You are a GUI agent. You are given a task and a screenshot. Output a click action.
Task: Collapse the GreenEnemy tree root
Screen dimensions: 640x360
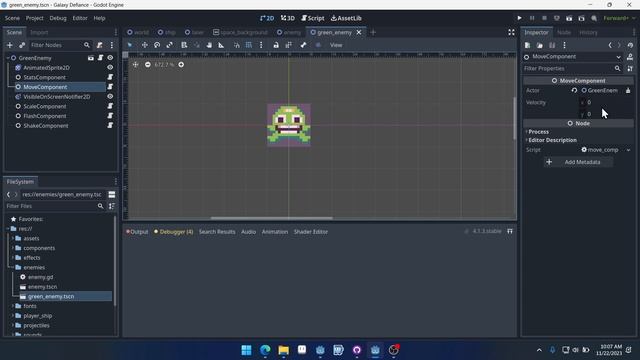(8, 58)
